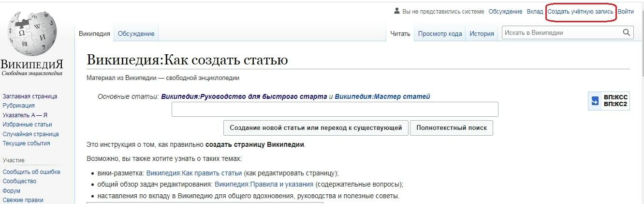Click the article name input box

(x=335, y=109)
